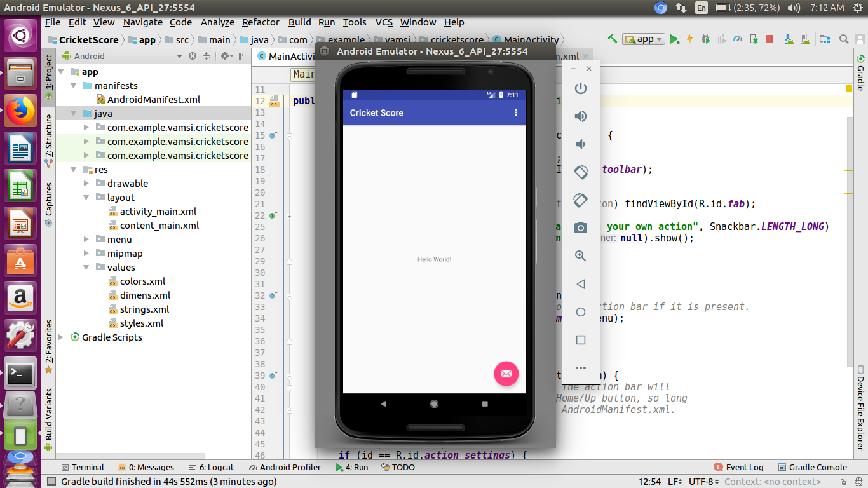Open AVD Manager phone icon

[x=805, y=39]
